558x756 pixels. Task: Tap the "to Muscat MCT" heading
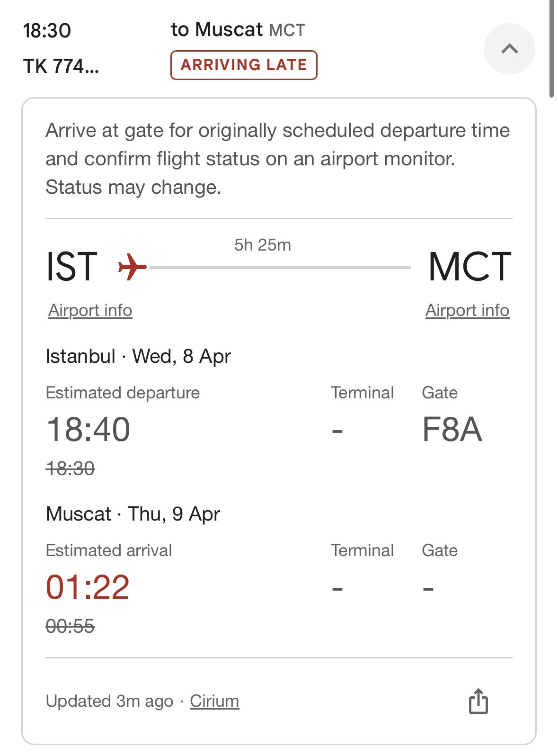[238, 29]
